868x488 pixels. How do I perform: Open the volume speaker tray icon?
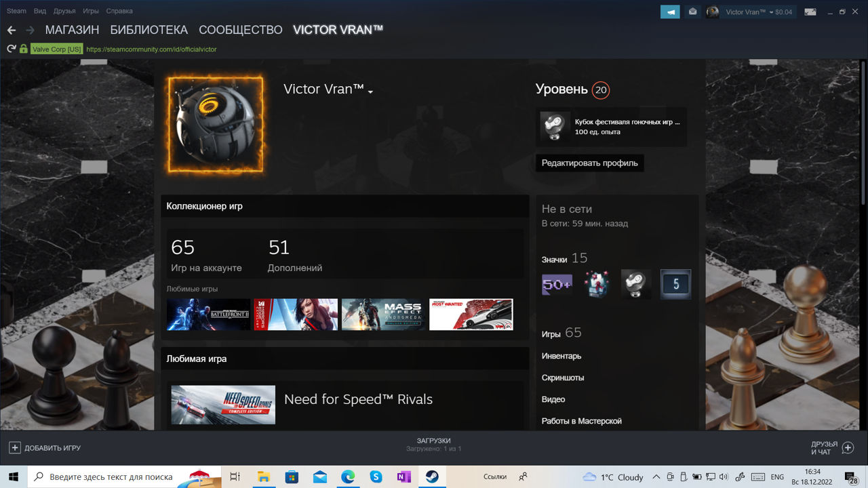(723, 477)
